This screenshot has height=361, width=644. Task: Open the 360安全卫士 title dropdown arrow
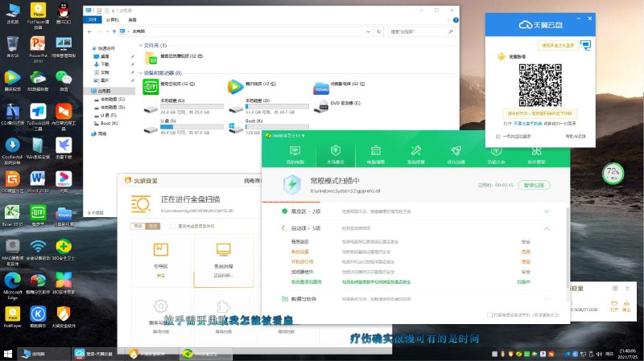[303, 135]
